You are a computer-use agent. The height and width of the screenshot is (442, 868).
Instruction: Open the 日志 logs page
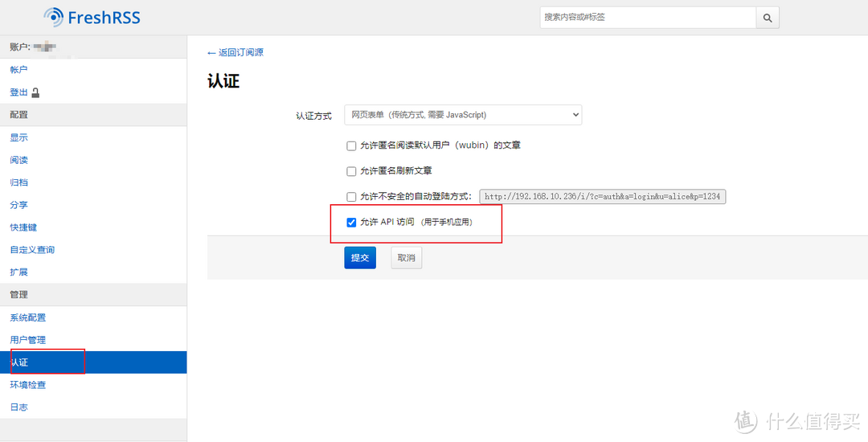(18, 407)
